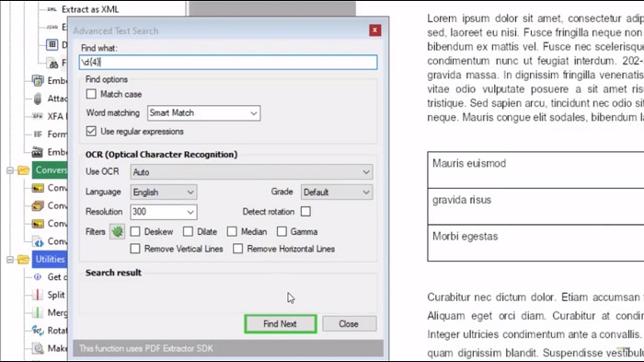This screenshot has width=644, height=362.
Task: Enable the Match case checkbox
Action: point(91,94)
